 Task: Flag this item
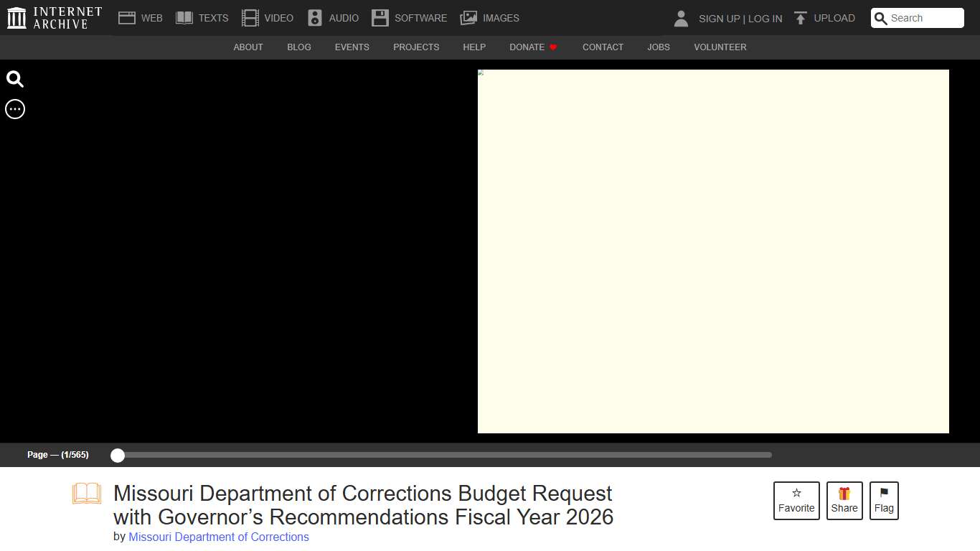pos(884,500)
